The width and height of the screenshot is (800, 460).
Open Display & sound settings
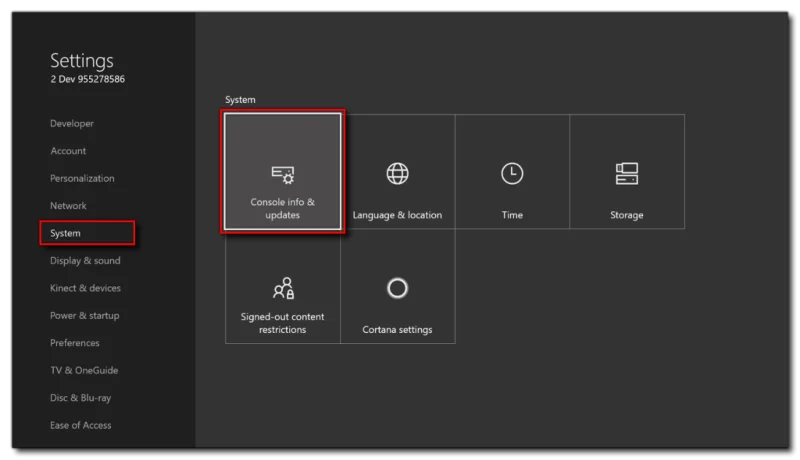85,261
